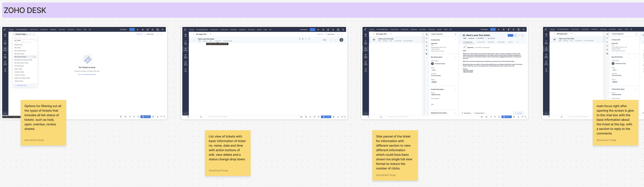The width and height of the screenshot is (644, 187).
Task: Select Knowledge Base tab in ticket list screenshot
Action: point(202,30)
